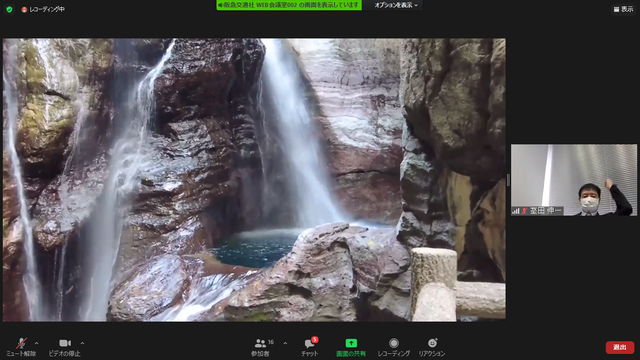Open the participants panel (参加者)

point(261,347)
